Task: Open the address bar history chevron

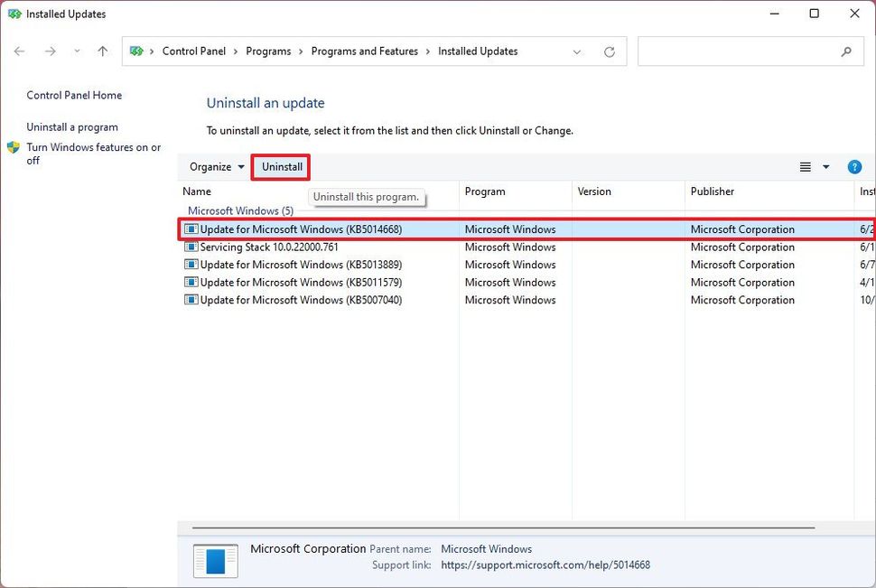Action: pos(577,51)
